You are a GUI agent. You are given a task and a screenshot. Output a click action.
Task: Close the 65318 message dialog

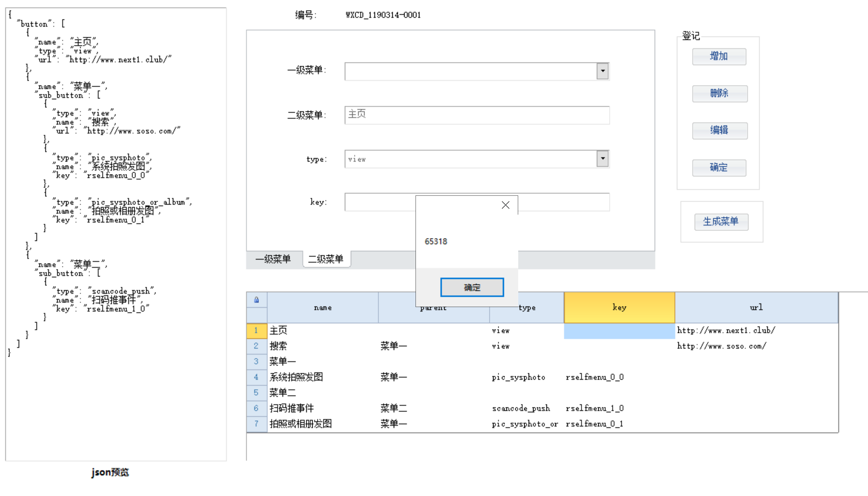505,205
